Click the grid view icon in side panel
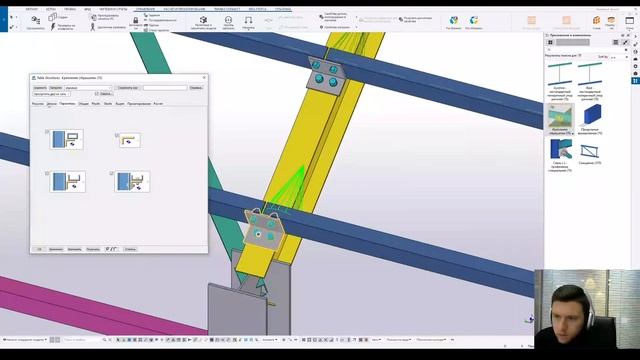The image size is (640, 360). [550, 42]
